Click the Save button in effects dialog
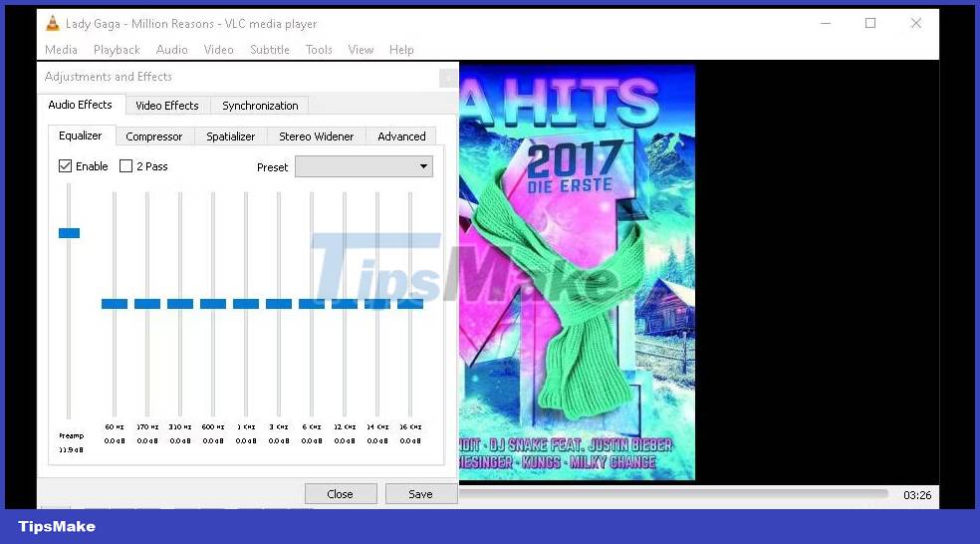This screenshot has width=980, height=544. 421,494
